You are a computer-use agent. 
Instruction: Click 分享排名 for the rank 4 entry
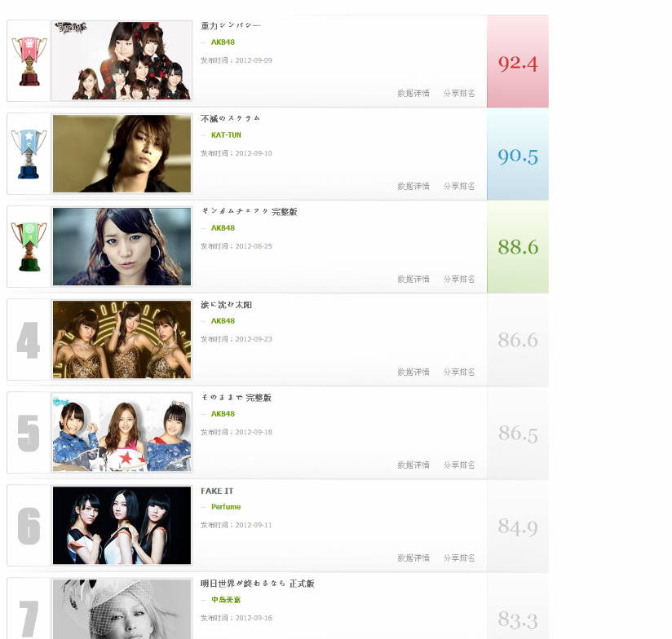point(459,372)
